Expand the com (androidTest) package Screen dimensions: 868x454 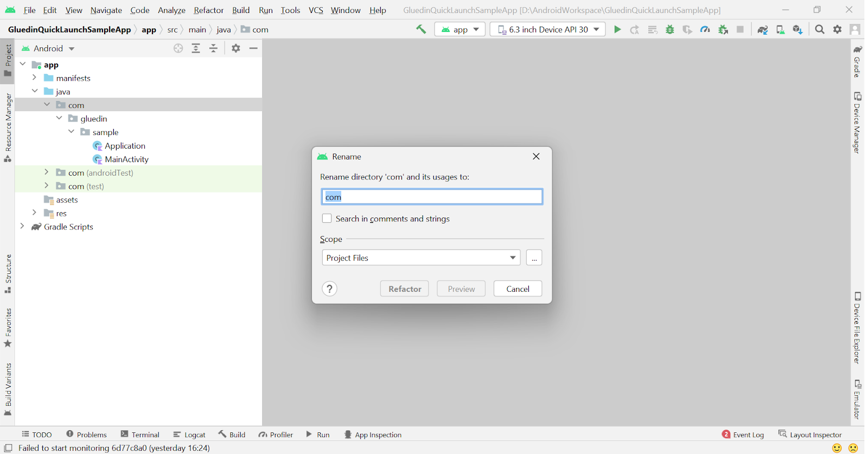47,172
